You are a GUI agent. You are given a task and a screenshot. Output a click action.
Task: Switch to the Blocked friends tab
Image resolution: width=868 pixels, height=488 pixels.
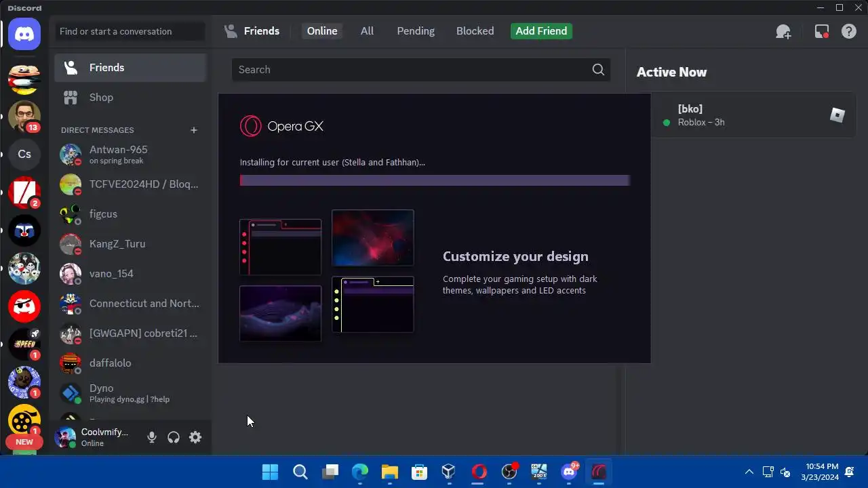pyautogui.click(x=475, y=31)
